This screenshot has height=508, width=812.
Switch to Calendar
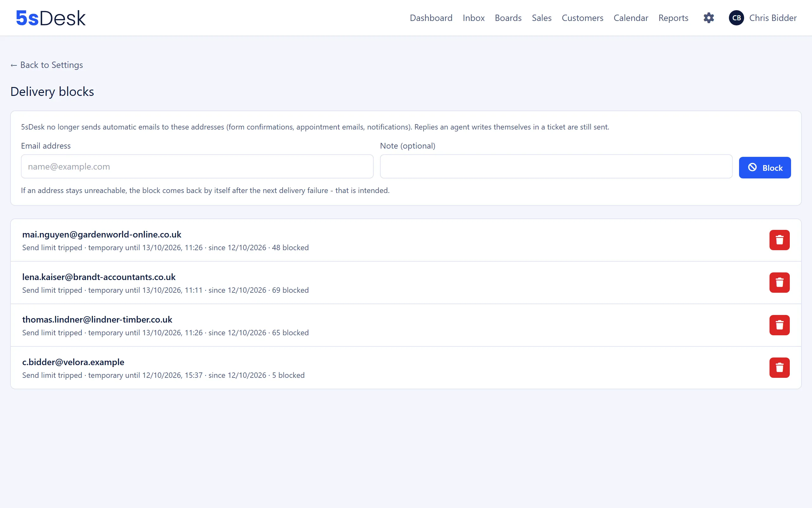coord(631,18)
